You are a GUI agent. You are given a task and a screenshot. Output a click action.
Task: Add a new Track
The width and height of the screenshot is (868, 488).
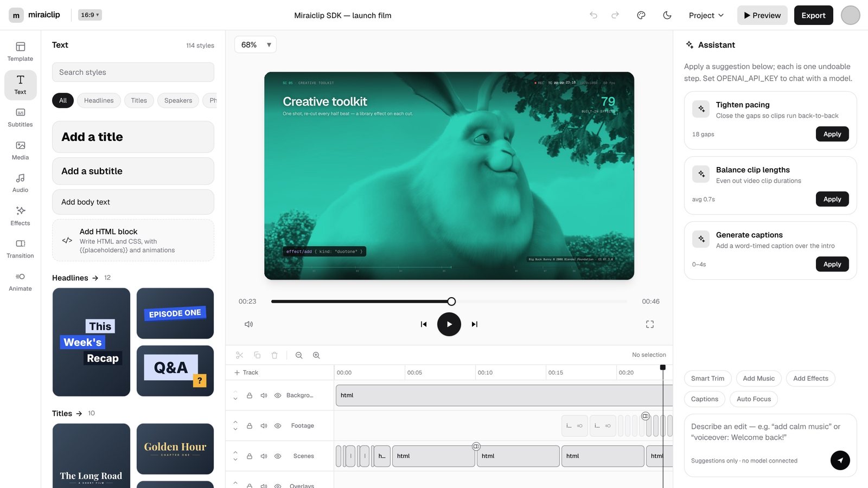tap(246, 373)
